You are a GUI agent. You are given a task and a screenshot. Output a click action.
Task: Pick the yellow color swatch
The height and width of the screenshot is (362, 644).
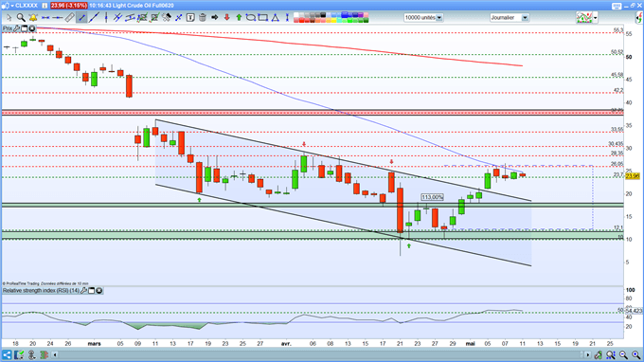(x=334, y=20)
